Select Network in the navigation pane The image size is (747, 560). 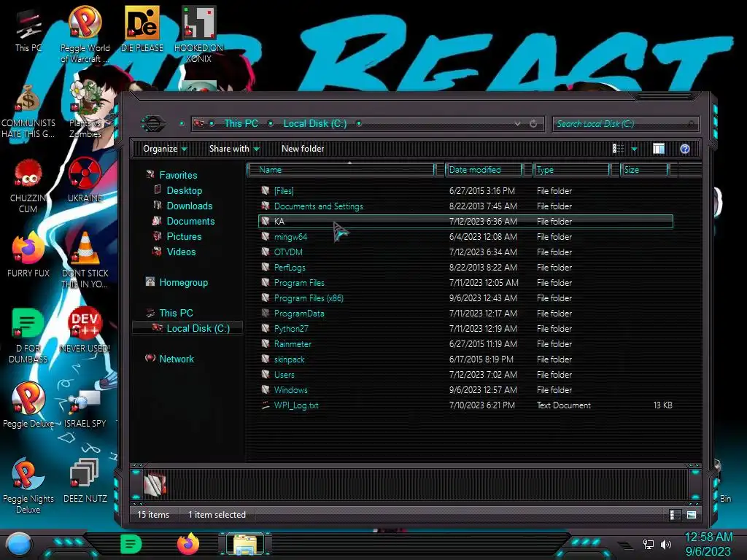click(x=177, y=359)
